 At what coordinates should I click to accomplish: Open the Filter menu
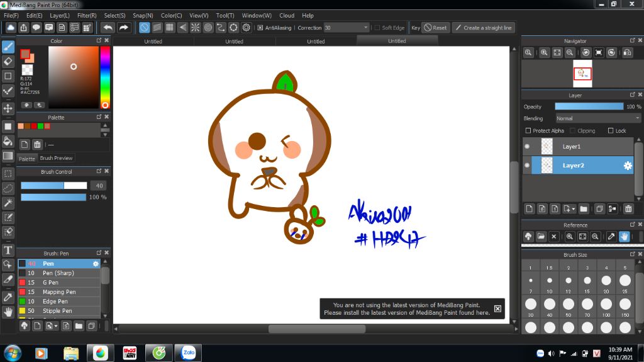(x=87, y=16)
